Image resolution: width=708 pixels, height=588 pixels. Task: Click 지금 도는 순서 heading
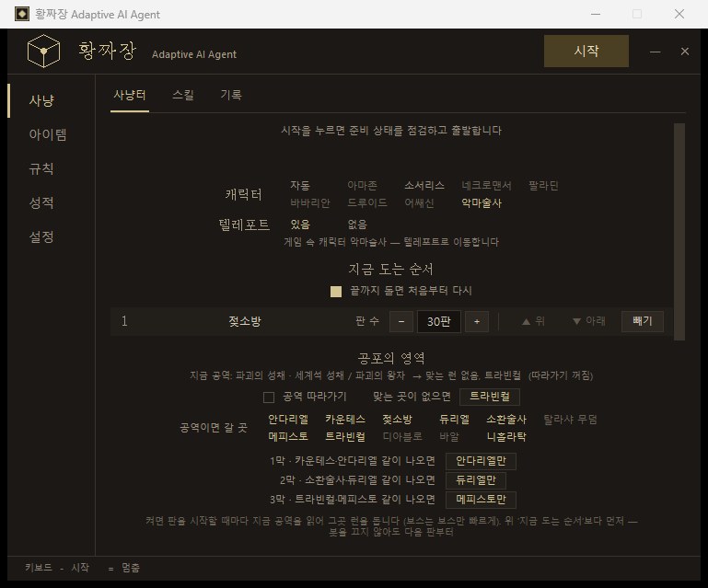[x=391, y=270]
